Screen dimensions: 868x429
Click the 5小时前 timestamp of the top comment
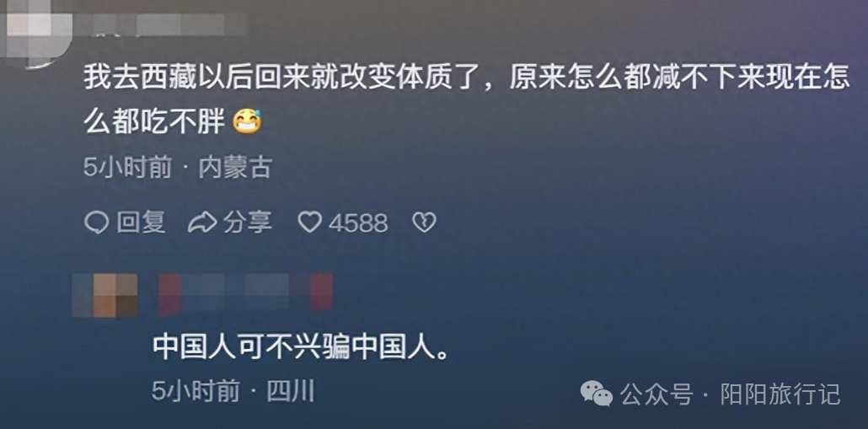tap(128, 167)
